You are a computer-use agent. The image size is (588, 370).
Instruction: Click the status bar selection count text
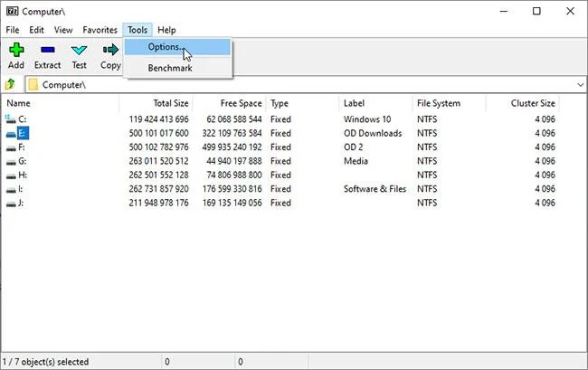[x=46, y=362]
